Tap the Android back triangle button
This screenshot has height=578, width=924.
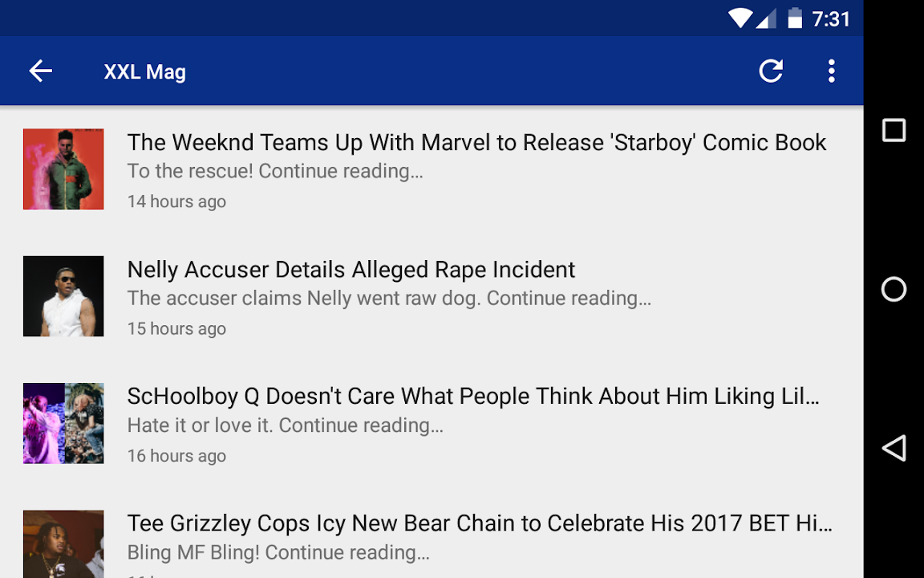click(x=894, y=448)
